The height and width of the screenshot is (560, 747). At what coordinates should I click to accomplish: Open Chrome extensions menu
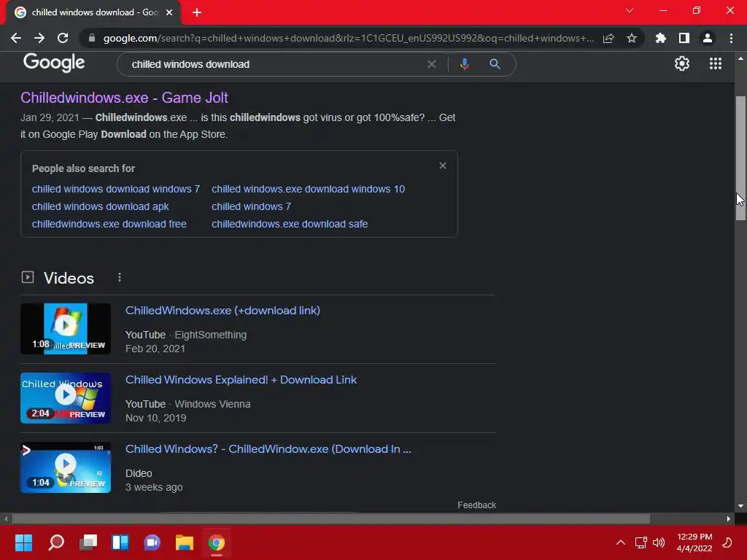pyautogui.click(x=660, y=38)
